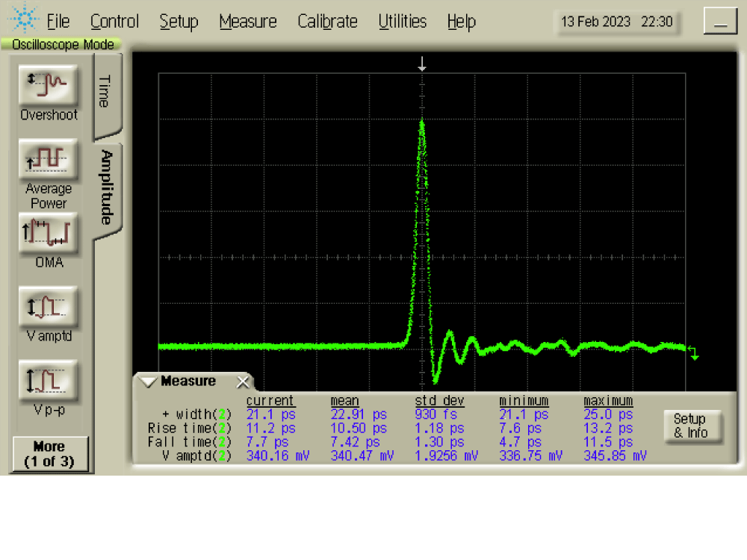
Task: Select the Overshoot measurement icon
Action: pyautogui.click(x=48, y=86)
